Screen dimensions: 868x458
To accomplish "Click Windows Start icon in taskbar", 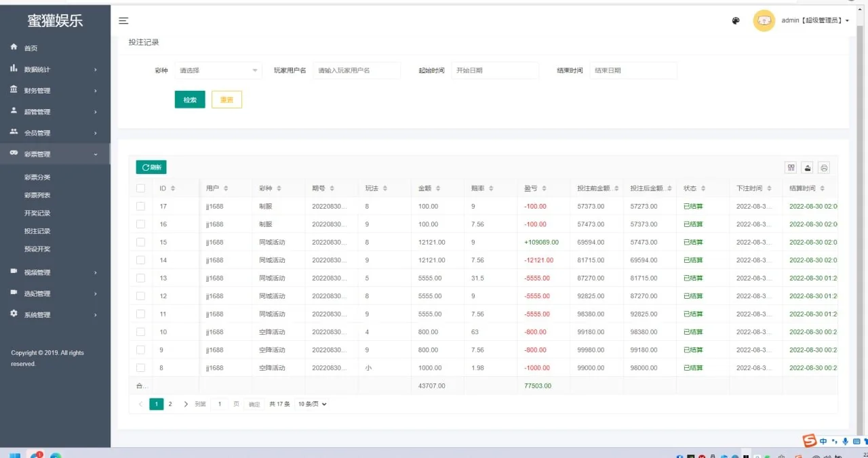I will click(x=14, y=455).
